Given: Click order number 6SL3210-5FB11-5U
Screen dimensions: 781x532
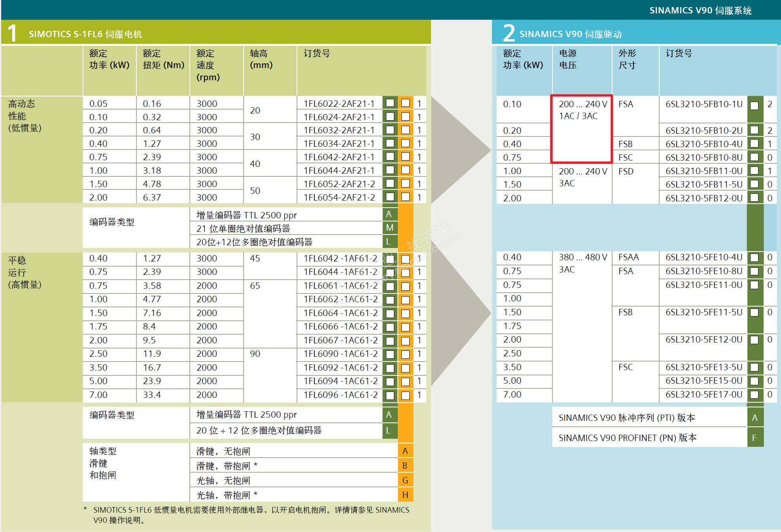Looking at the screenshot, I should coord(703,184).
